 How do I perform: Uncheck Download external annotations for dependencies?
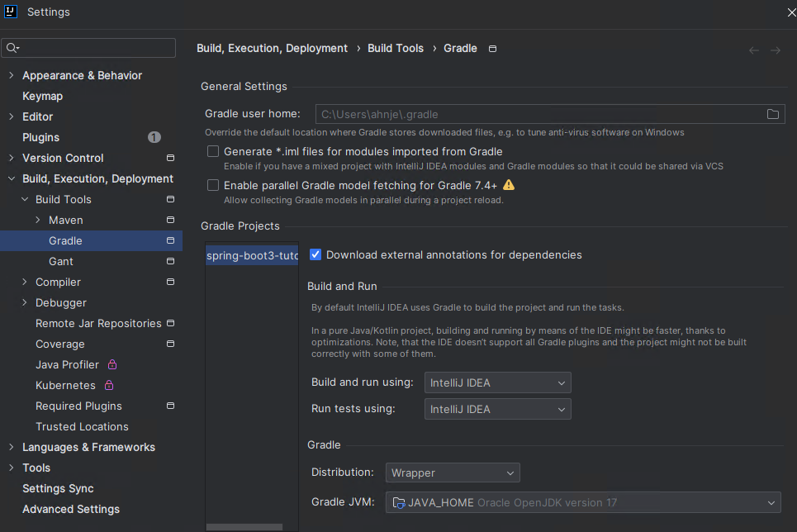[x=315, y=254]
